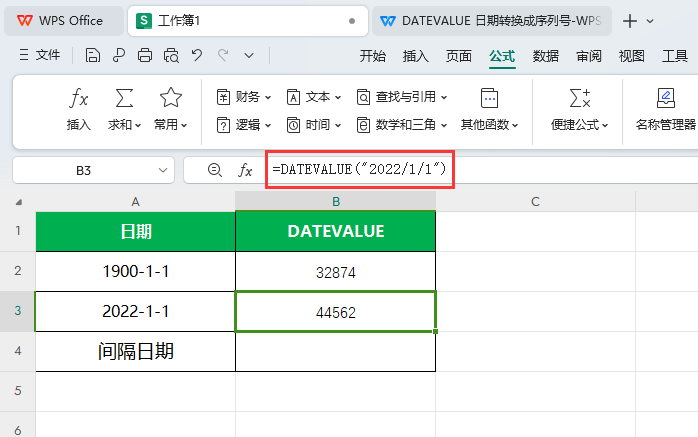Viewport: 698px width, 437px height.
Task: Expand the Name Box dropdown arrow
Action: [x=163, y=170]
